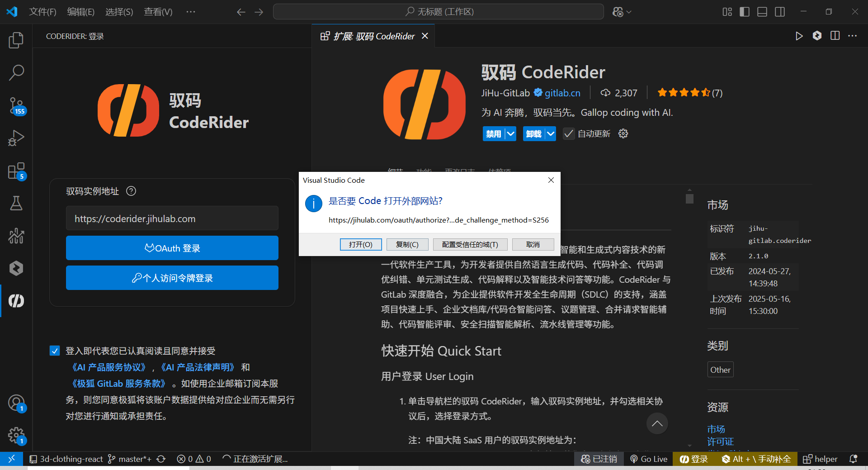Click 打开(O) button in dialog
Image resolution: width=868 pixels, height=470 pixels.
click(x=360, y=244)
